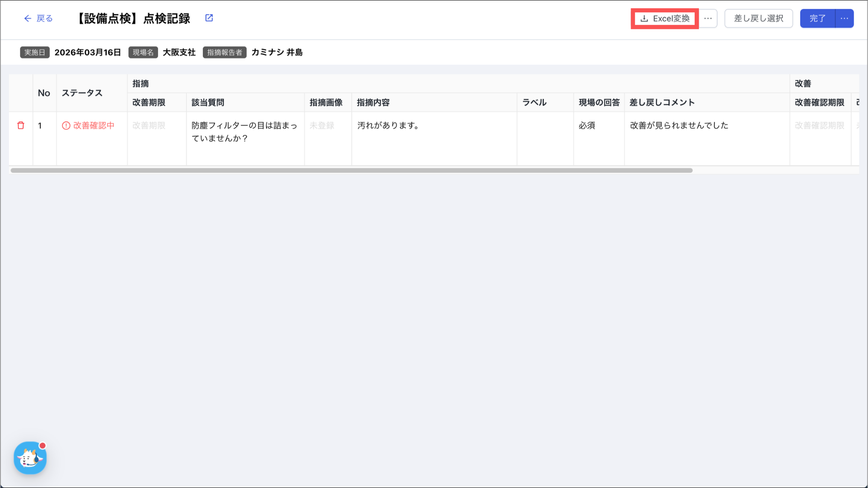868x488 pixels.
Task: Click the 指摘内容 column header
Action: (x=373, y=102)
